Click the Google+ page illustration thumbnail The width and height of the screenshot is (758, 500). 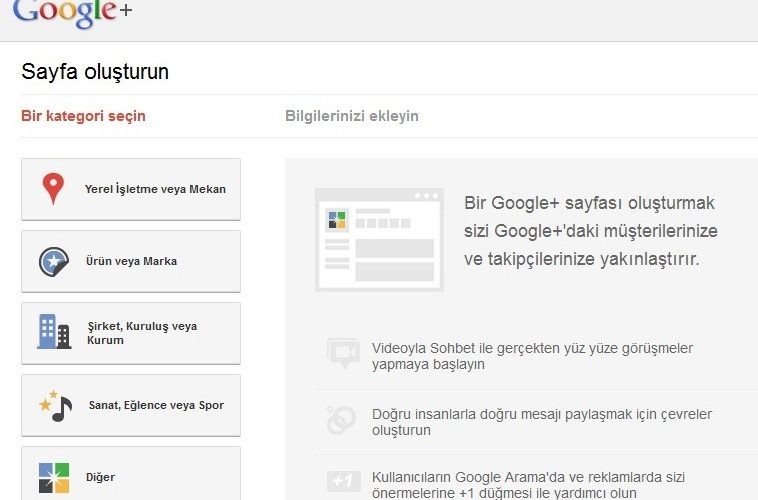tap(379, 240)
